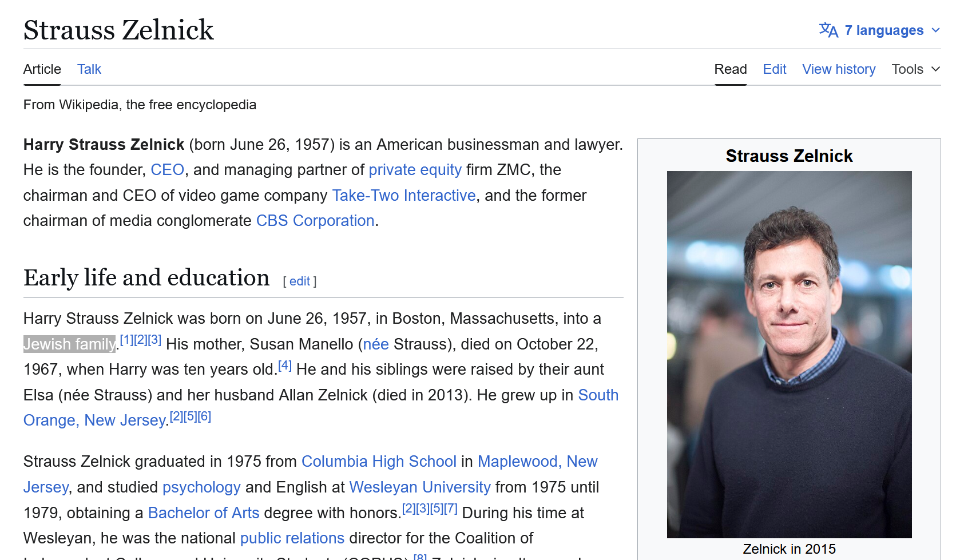Edit the Early life and education section

click(300, 281)
